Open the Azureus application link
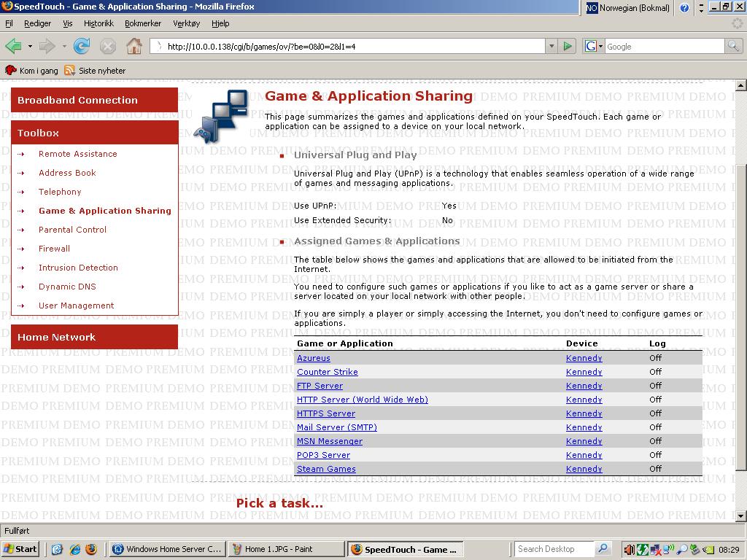Image resolution: width=747 pixels, height=560 pixels. pyautogui.click(x=314, y=358)
